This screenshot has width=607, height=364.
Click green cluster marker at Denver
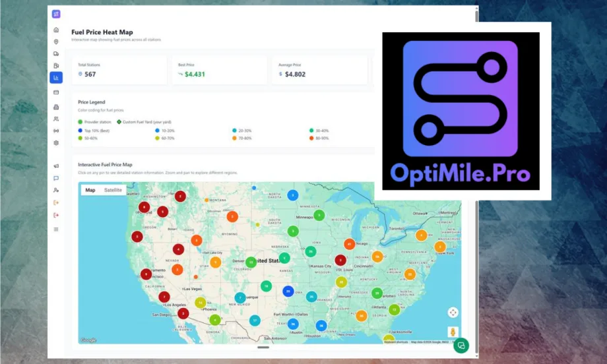point(251,262)
